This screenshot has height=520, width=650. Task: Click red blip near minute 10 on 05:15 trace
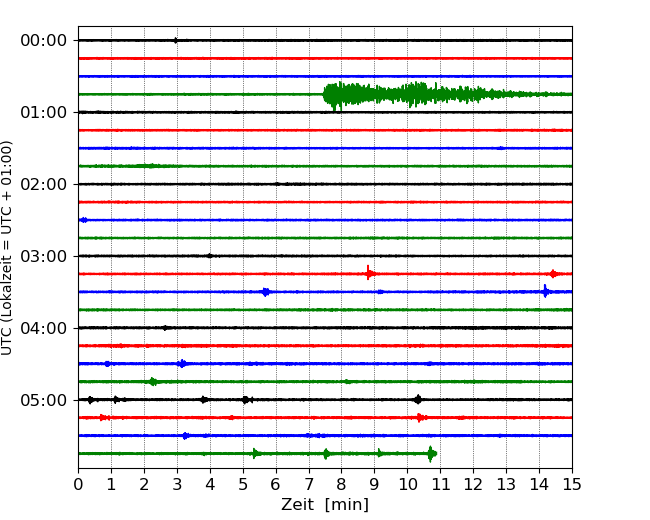pos(420,418)
